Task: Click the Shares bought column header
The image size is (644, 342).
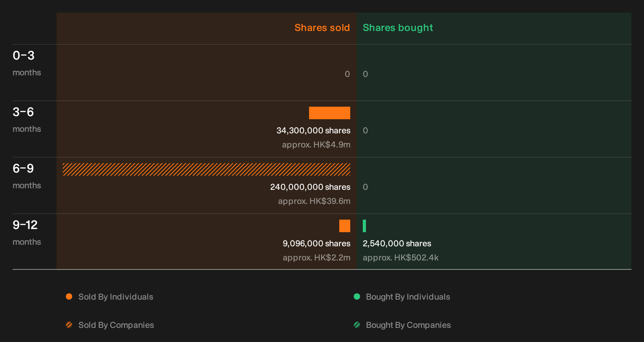Action: tap(398, 28)
